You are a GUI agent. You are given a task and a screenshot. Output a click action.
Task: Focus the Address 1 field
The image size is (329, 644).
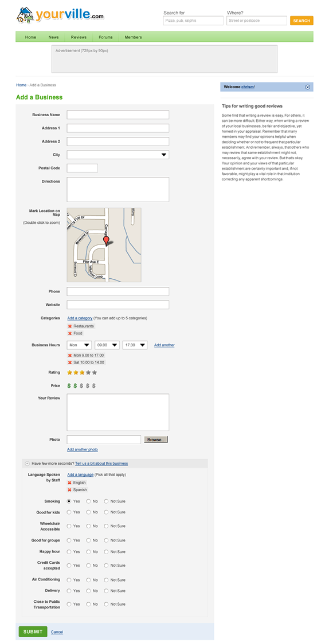coord(118,128)
